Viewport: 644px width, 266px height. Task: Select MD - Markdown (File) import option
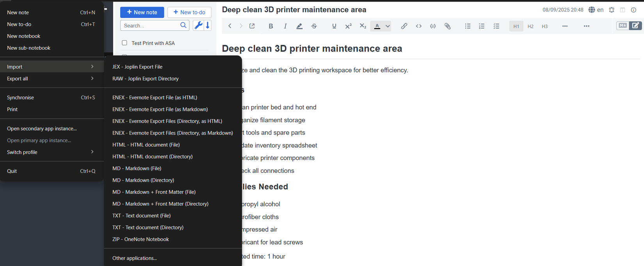137,168
